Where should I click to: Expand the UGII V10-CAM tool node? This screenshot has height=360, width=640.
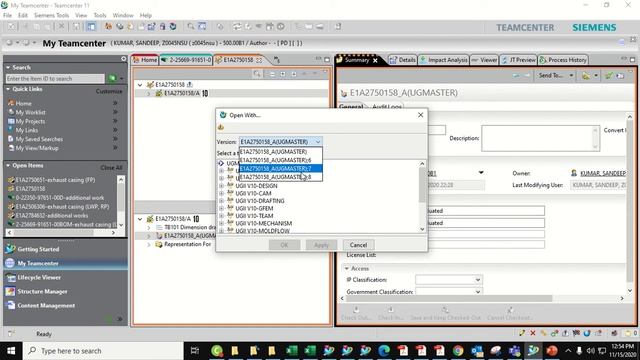tap(222, 193)
